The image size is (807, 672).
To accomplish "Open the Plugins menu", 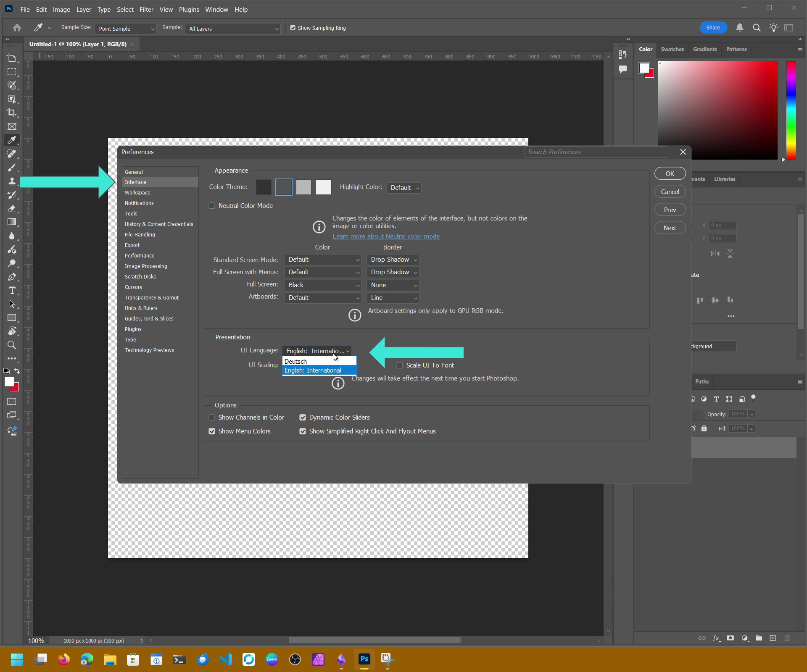I will (x=189, y=9).
